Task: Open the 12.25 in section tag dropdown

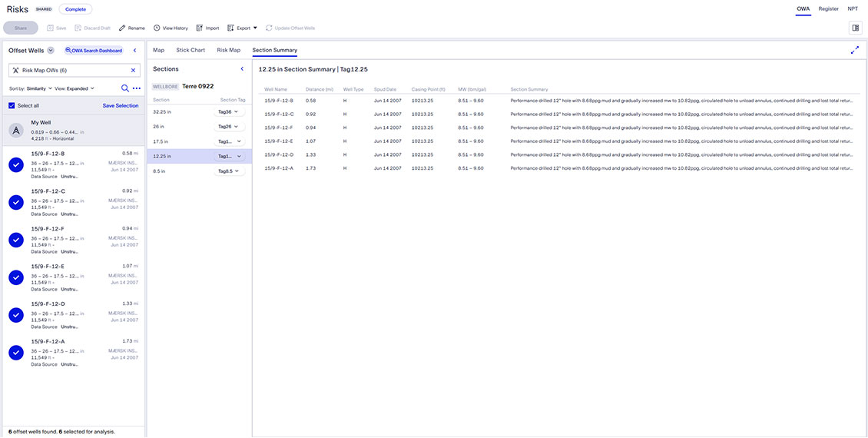Action: [229, 156]
